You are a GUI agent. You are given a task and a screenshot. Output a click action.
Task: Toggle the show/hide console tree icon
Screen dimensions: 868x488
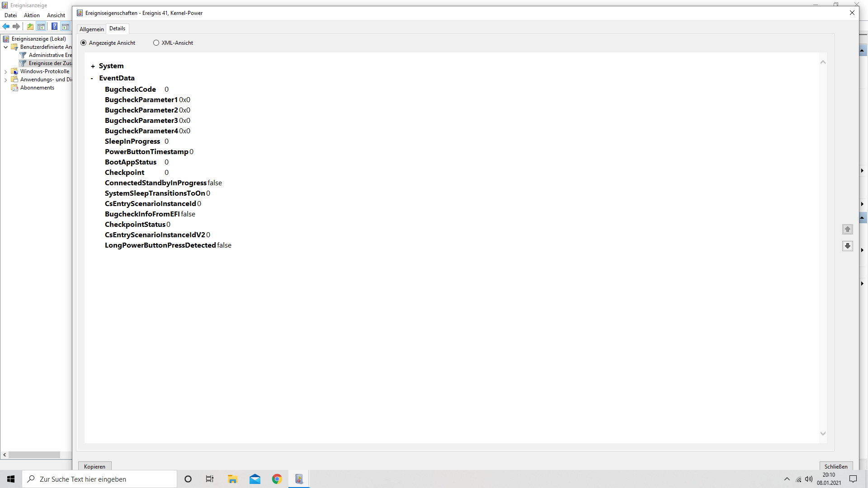point(41,26)
